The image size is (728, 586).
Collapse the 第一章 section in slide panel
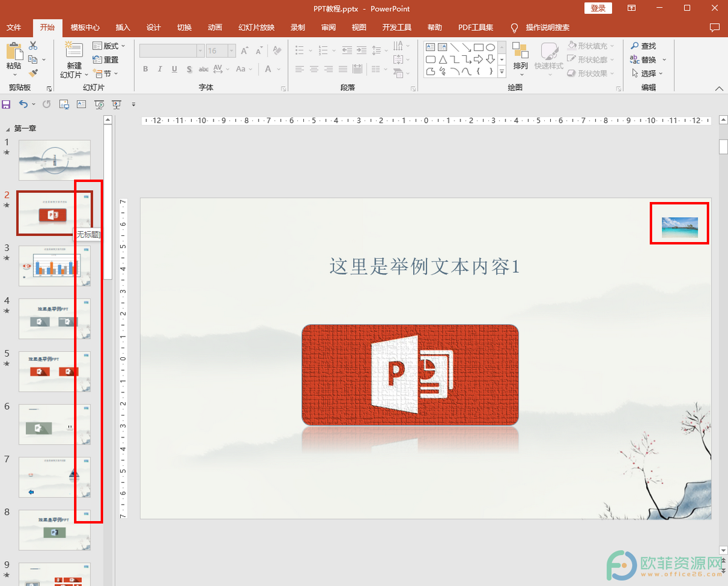[8, 129]
